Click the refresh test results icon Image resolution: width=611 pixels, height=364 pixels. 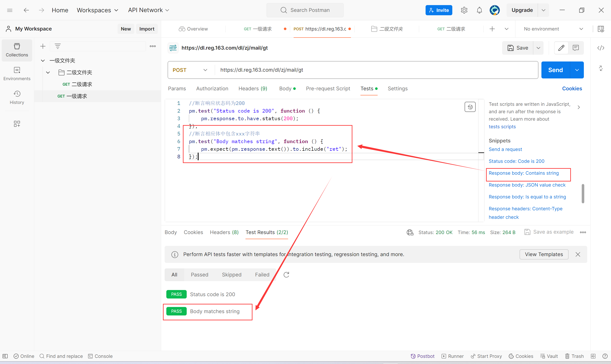click(x=286, y=275)
